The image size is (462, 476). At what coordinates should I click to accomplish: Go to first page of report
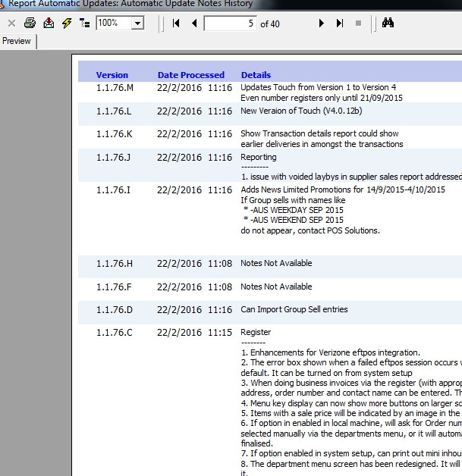[176, 23]
